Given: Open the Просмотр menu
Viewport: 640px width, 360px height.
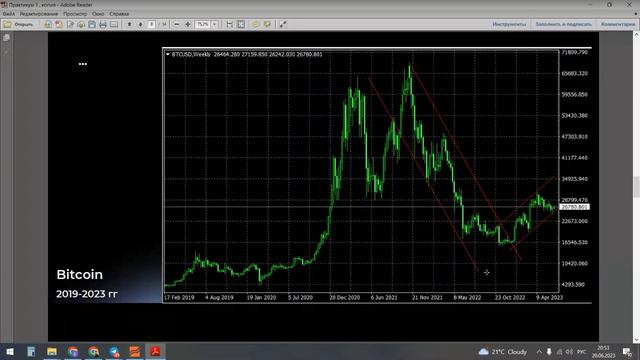Looking at the screenshot, I should tap(75, 14).
